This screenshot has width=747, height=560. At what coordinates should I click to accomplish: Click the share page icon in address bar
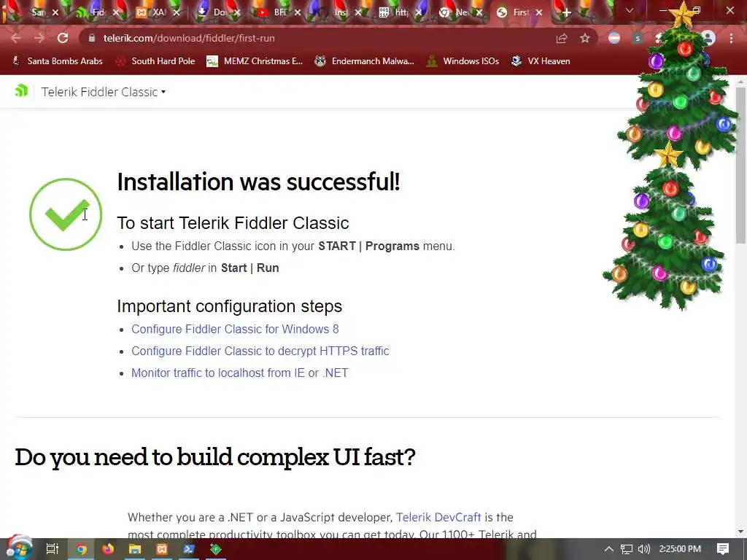coord(562,39)
